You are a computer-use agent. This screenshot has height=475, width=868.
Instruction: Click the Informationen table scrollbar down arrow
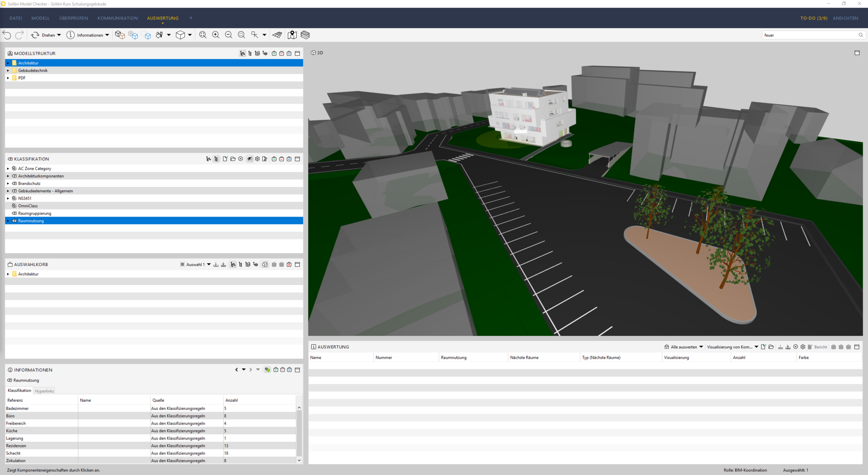(299, 460)
